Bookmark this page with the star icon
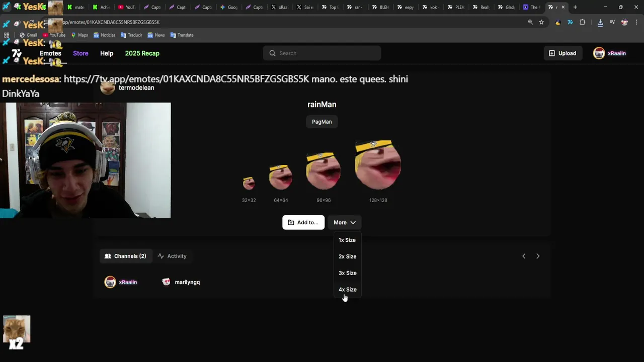Screen dimensions: 644x362 (541, 22)
